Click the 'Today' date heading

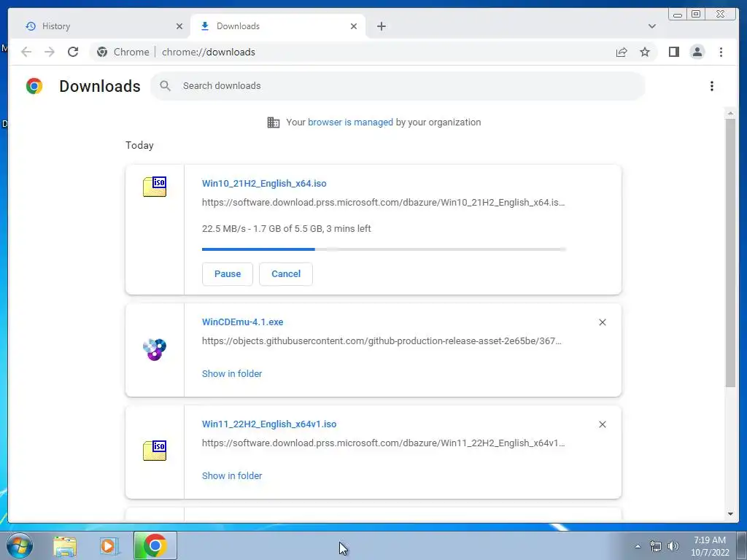(139, 145)
